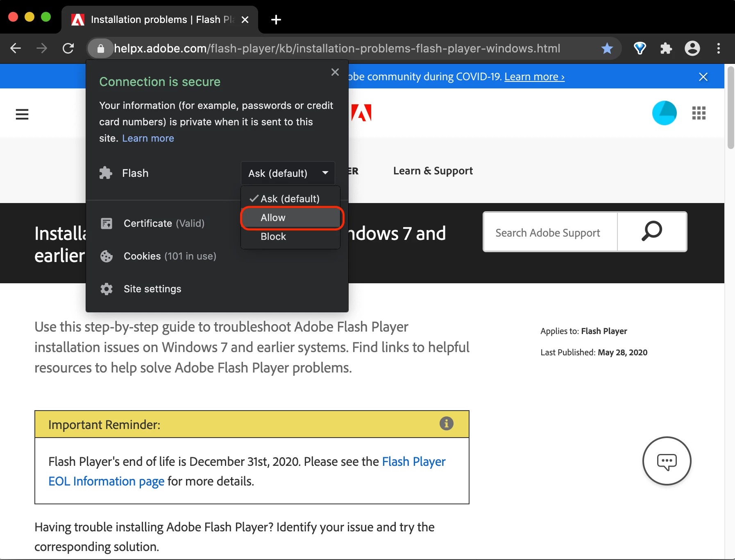Open the Adobe account avatar
This screenshot has width=735, height=560.
[664, 113]
